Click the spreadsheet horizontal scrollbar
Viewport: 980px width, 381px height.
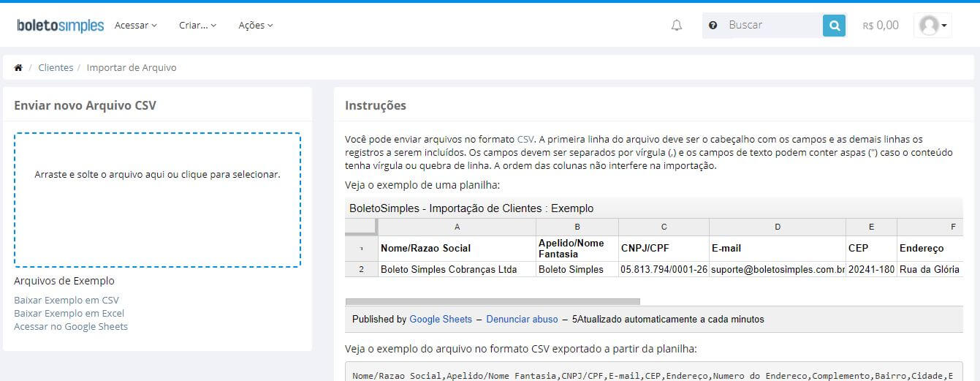pyautogui.click(x=493, y=301)
